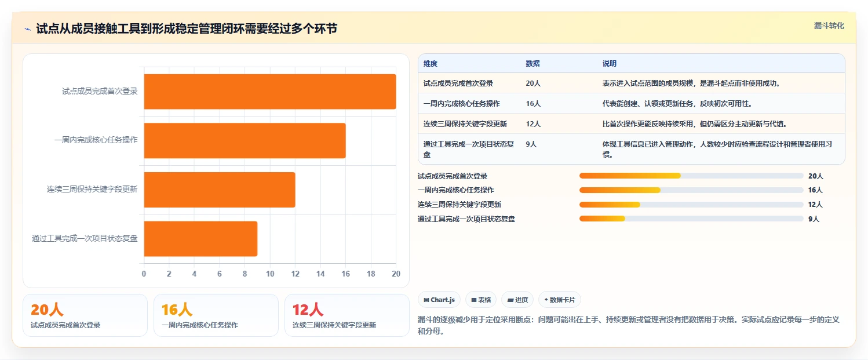Click the main title 试点从成员接触工具…

(187, 29)
